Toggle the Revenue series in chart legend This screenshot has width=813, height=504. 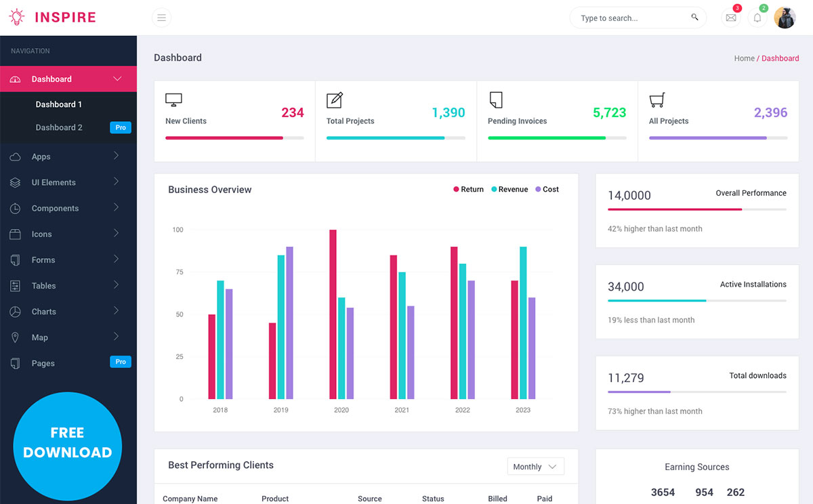(x=509, y=190)
